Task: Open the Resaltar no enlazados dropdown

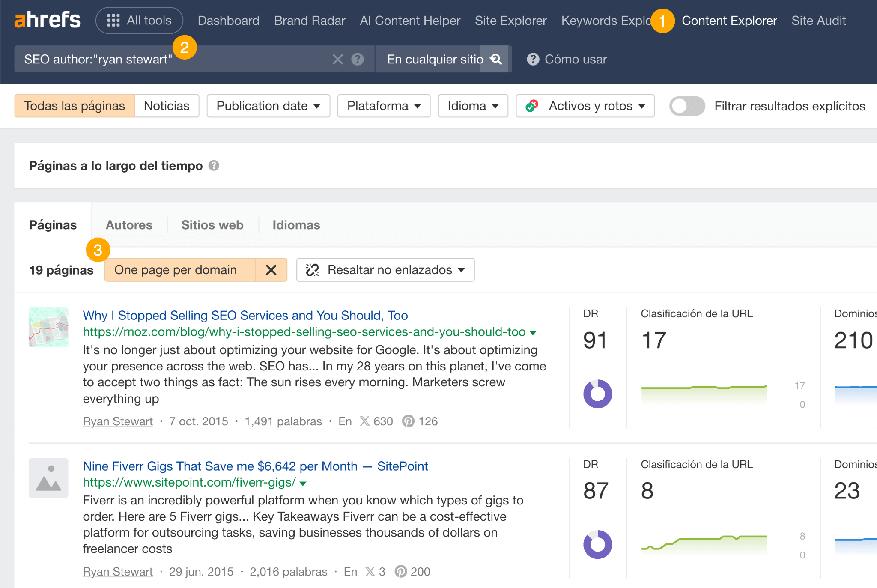Action: click(x=385, y=270)
